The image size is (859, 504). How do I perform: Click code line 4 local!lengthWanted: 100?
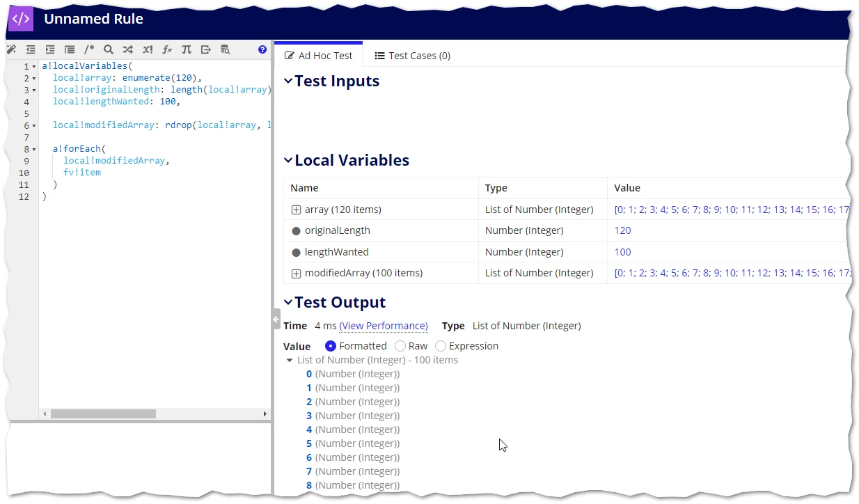[117, 102]
